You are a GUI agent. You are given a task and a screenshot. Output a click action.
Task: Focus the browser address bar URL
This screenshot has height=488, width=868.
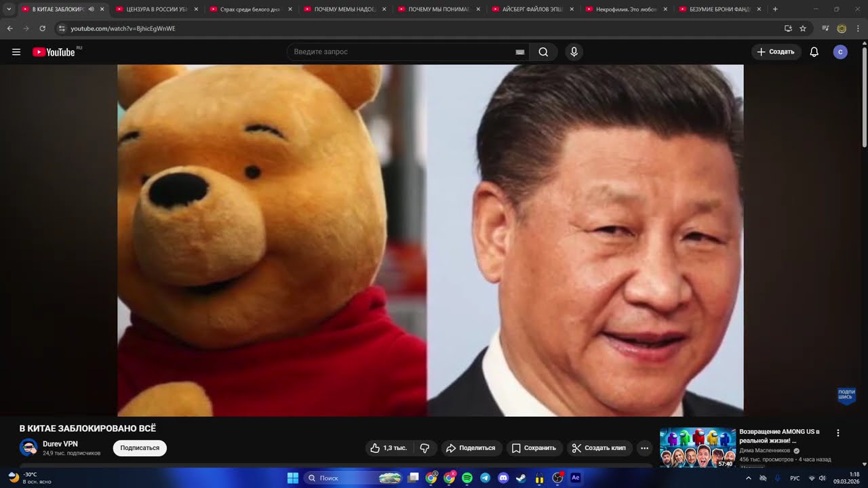pos(123,28)
